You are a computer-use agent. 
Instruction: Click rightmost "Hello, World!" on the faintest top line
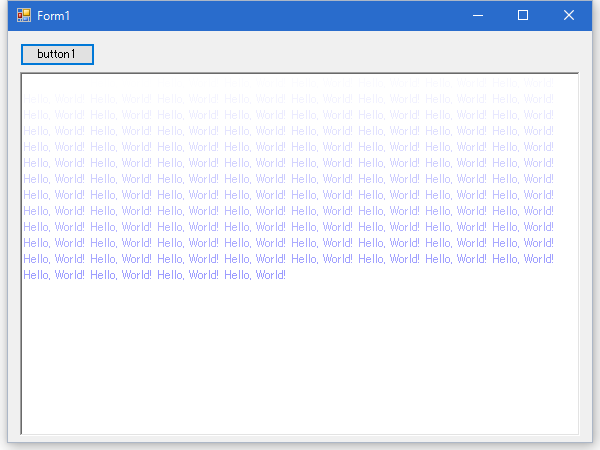[x=523, y=99]
